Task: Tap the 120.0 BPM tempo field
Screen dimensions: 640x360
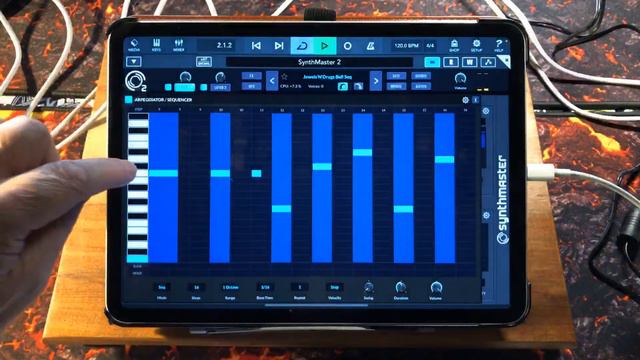Action: pyautogui.click(x=407, y=46)
